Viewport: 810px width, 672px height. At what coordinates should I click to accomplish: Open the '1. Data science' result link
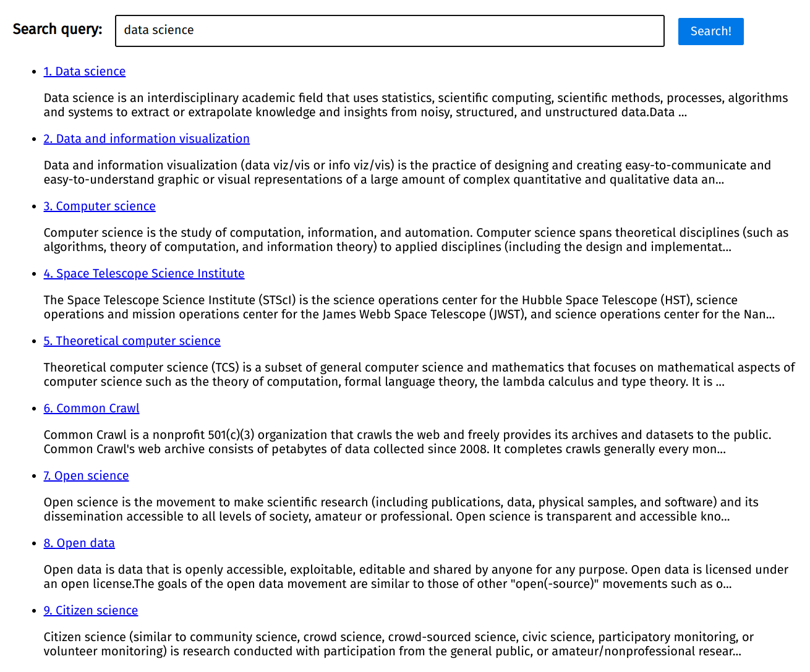(x=85, y=71)
